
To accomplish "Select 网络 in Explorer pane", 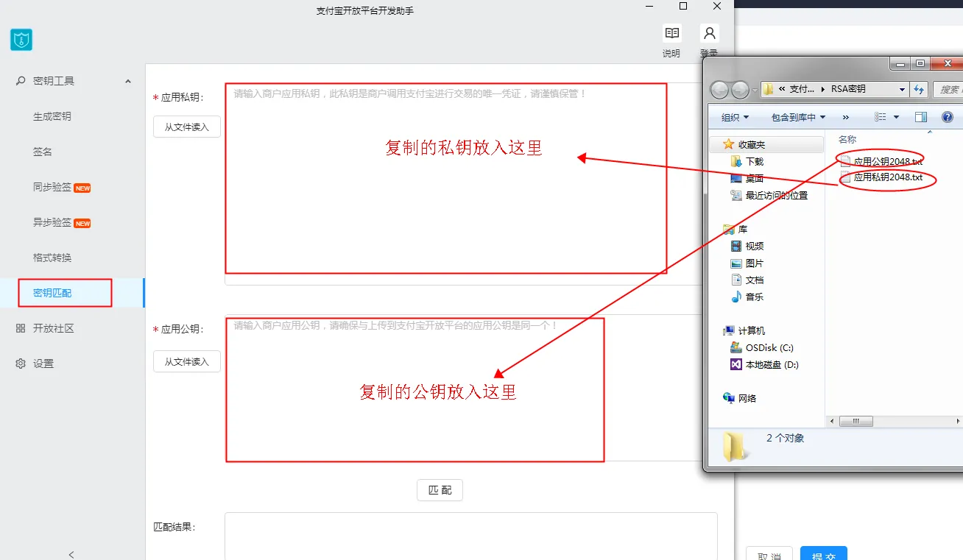I will pyautogui.click(x=739, y=398).
